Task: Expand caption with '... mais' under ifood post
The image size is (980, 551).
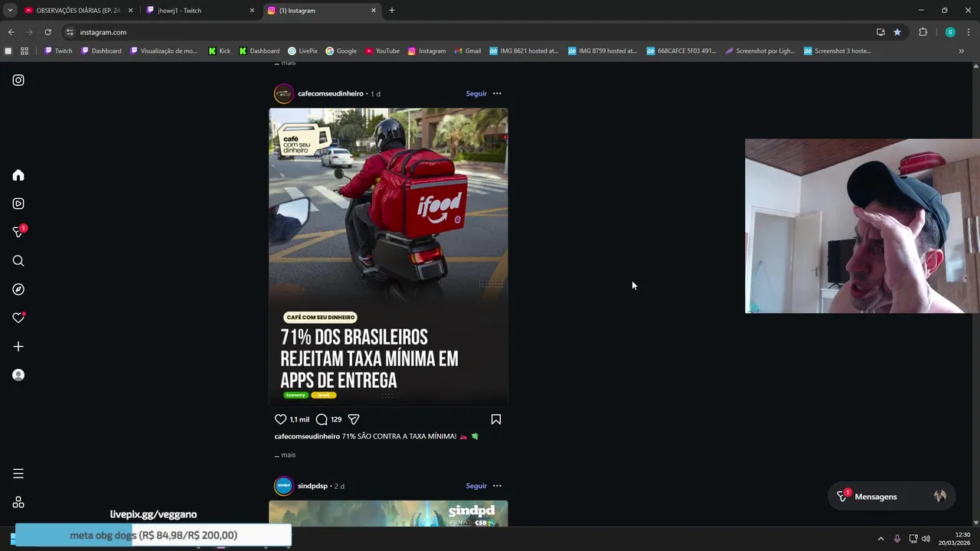Action: click(285, 455)
